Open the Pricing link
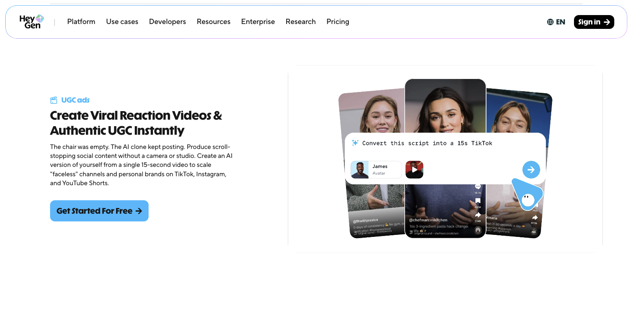The width and height of the screenshot is (644, 313). point(337,22)
